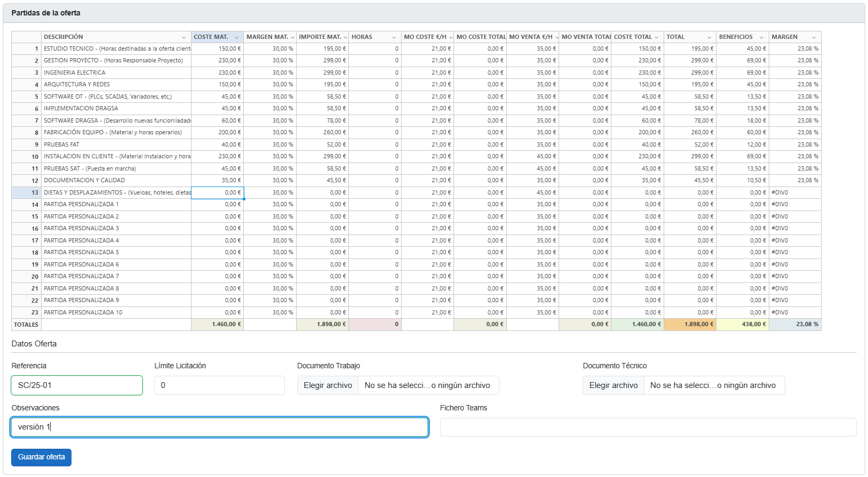The height and width of the screenshot is (477, 868).
Task: Select the INGENIERIA ELECTRICA description cell
Action: (116, 72)
